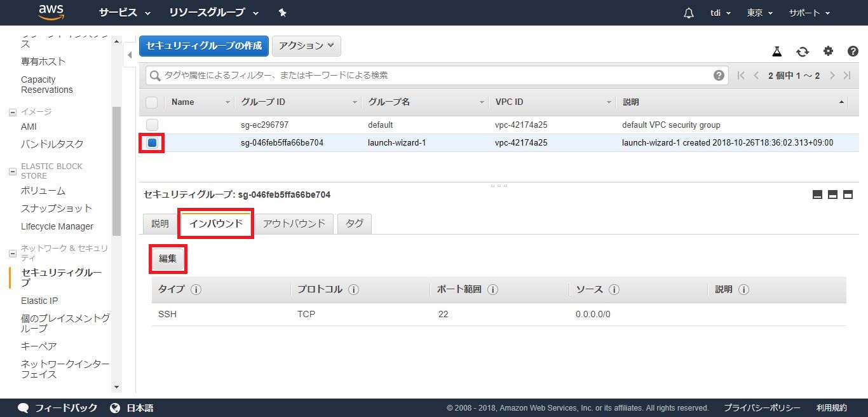Click info icon next to ポート範囲
This screenshot has height=417, width=868.
click(492, 290)
